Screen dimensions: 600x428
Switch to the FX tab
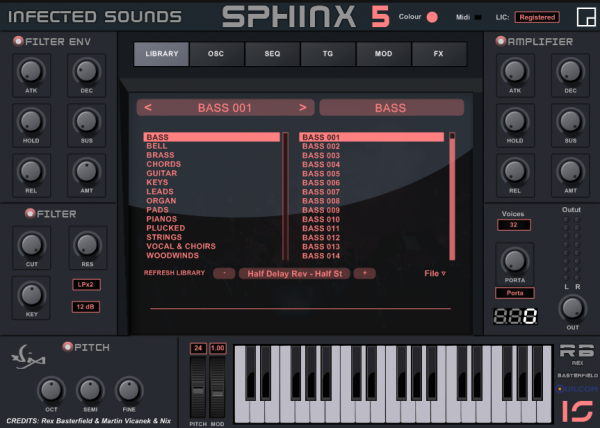439,54
